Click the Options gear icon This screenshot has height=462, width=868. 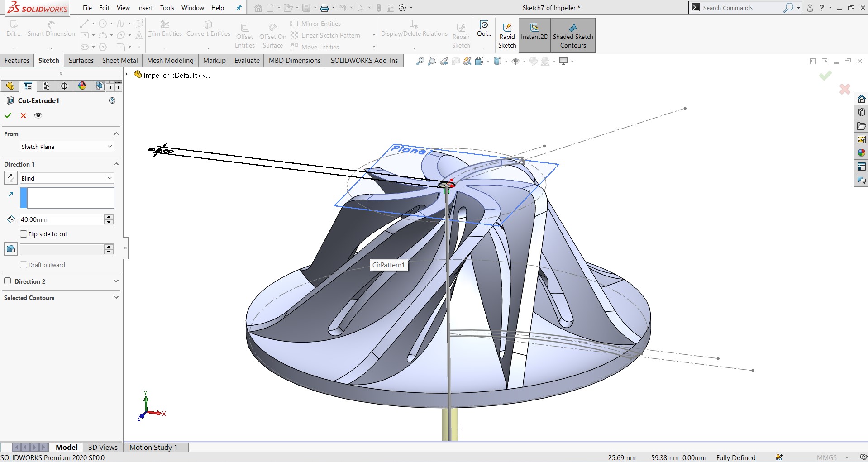[402, 8]
